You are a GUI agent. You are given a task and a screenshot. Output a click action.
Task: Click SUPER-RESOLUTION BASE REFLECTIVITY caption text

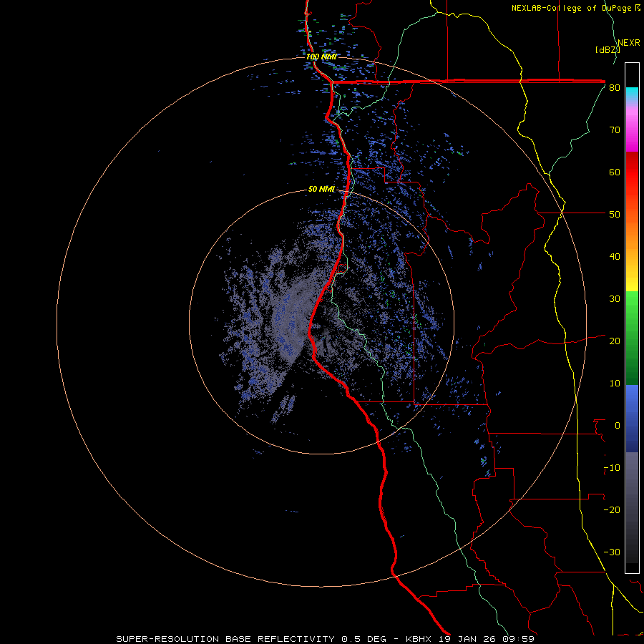(225, 639)
